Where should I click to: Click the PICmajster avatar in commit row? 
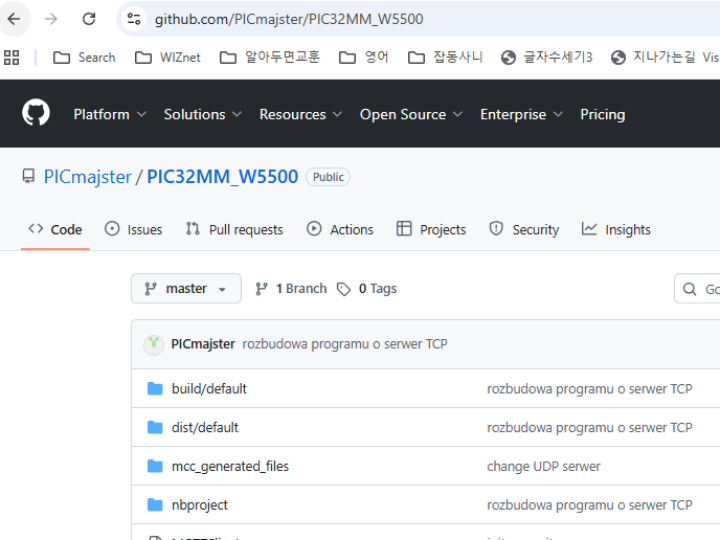pos(154,344)
